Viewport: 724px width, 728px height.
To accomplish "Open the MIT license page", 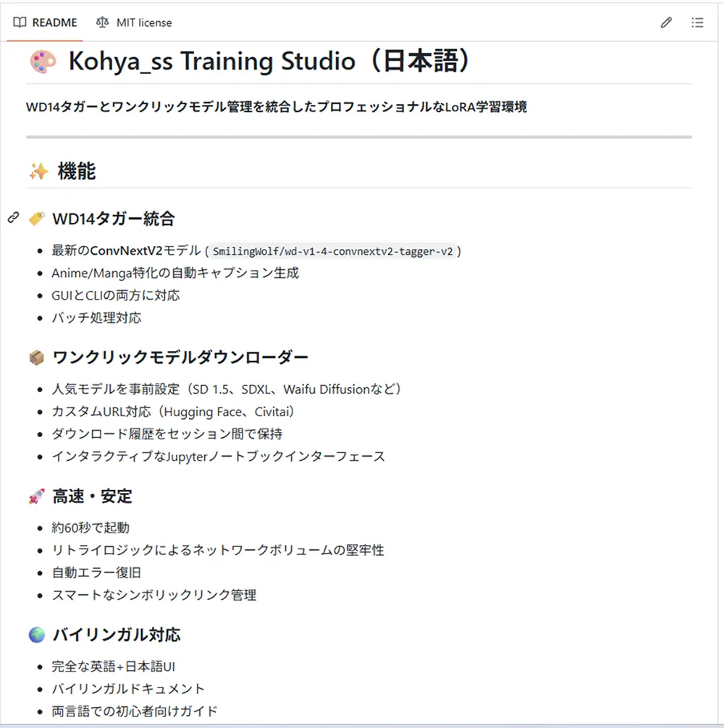I will pyautogui.click(x=143, y=22).
